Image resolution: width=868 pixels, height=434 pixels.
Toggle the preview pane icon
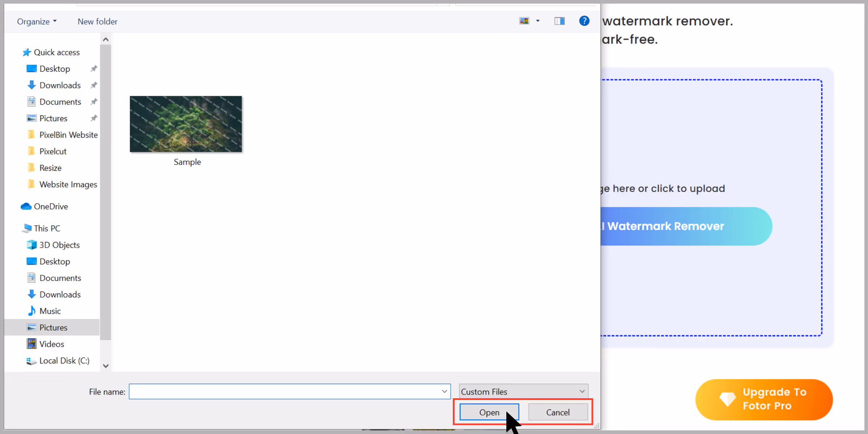[x=559, y=21]
